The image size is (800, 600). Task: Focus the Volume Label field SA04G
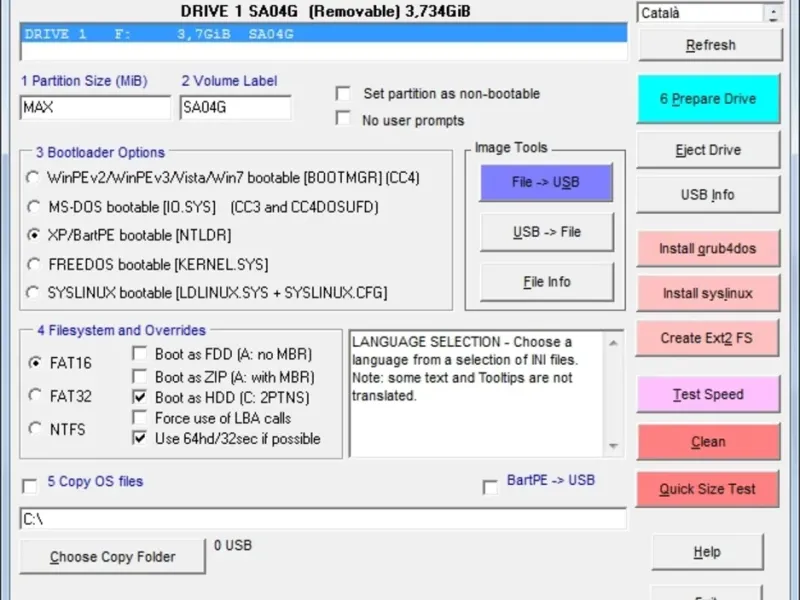coord(235,108)
